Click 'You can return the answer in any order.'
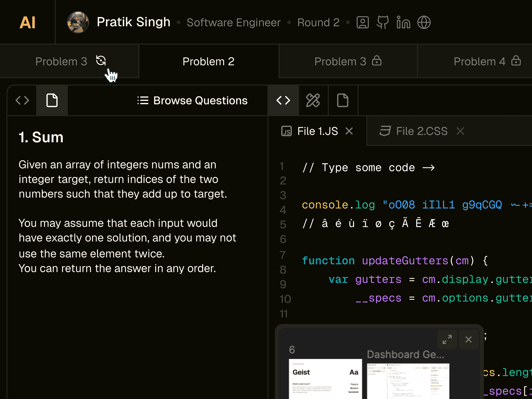532x399 pixels. click(117, 268)
